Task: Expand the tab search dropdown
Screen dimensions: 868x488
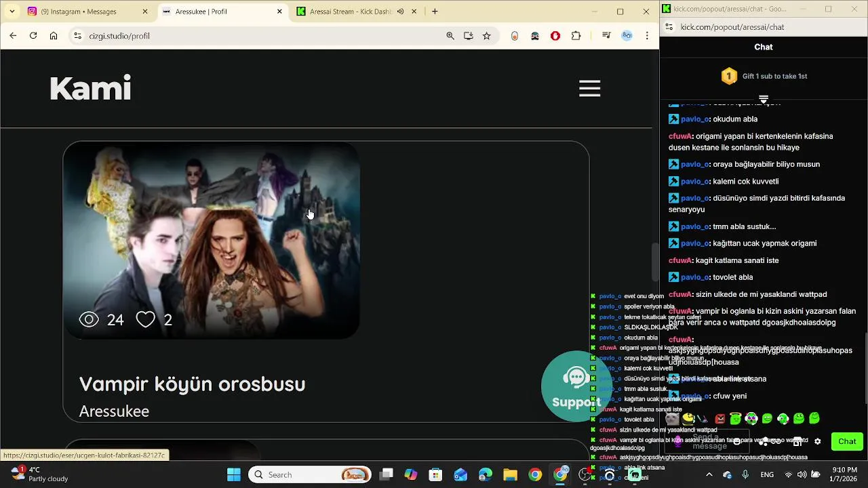Action: point(12,12)
